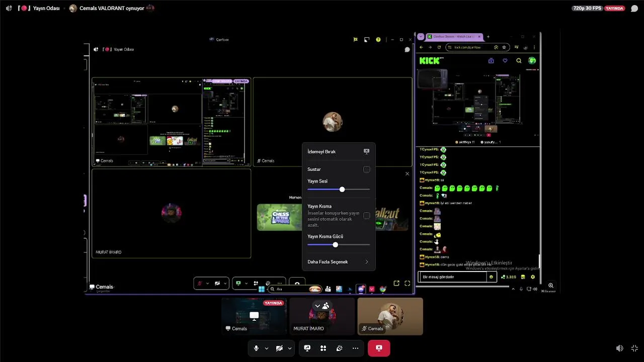Click the 1.310 channel points counter
Image resolution: width=644 pixels, height=362 pixels.
tap(509, 277)
